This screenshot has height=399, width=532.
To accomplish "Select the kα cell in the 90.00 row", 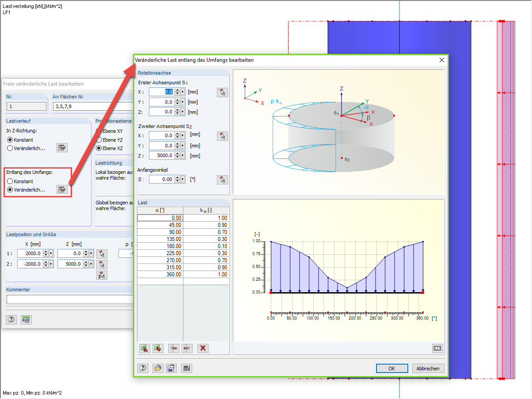I will coord(206,232).
